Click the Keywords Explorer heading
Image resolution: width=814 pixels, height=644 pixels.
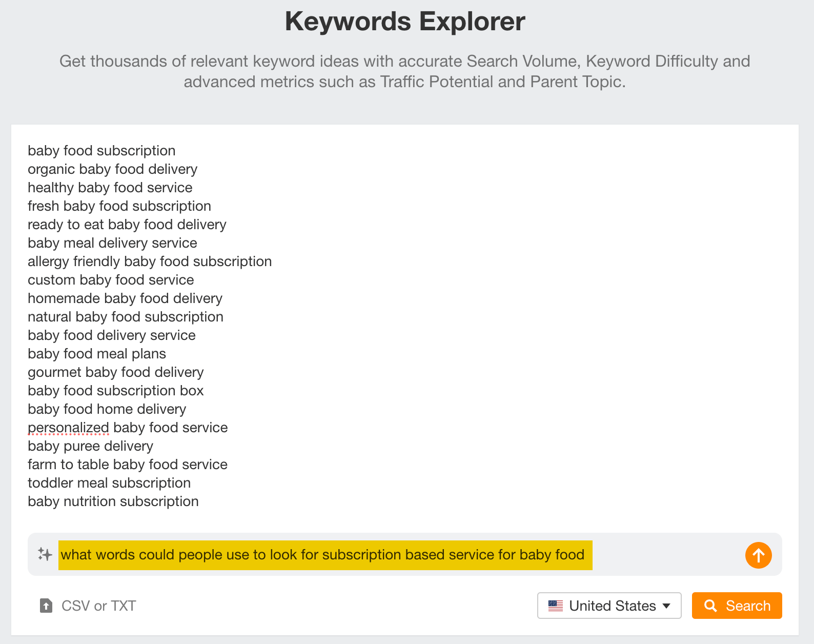[405, 21]
